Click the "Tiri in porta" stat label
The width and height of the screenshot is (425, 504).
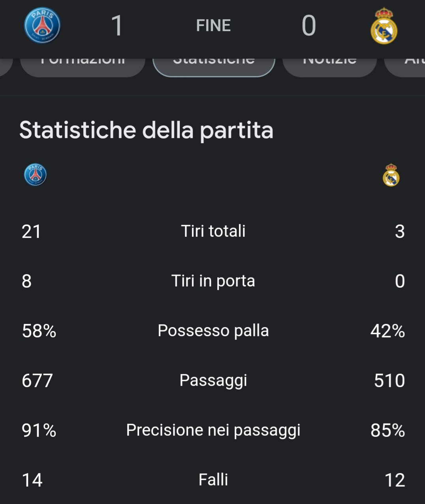(x=213, y=281)
